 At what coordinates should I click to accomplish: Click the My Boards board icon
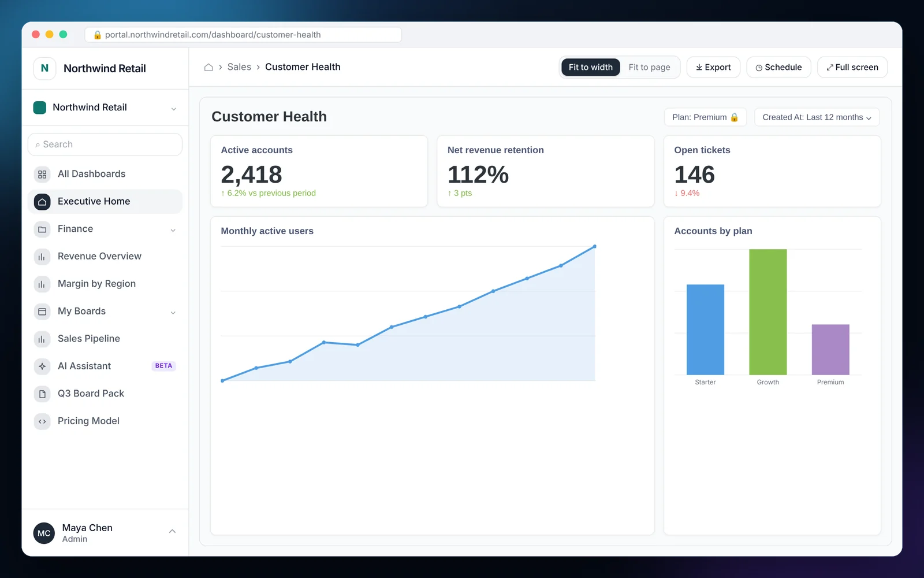(x=42, y=312)
